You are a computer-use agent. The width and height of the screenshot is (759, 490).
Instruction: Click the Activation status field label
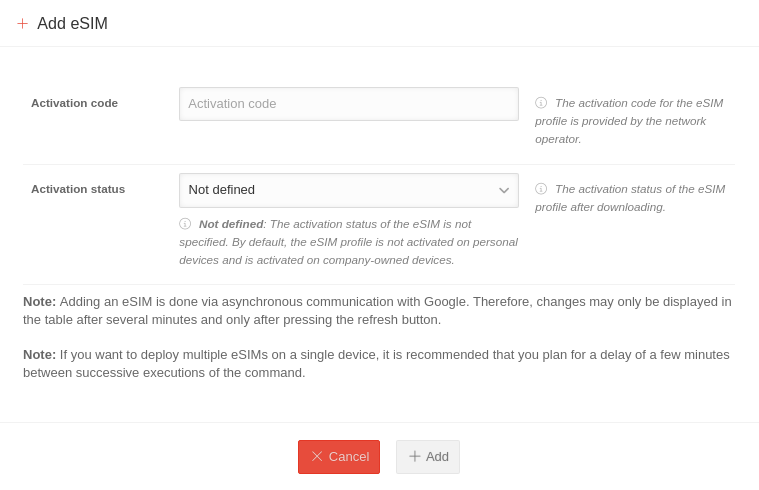78,189
